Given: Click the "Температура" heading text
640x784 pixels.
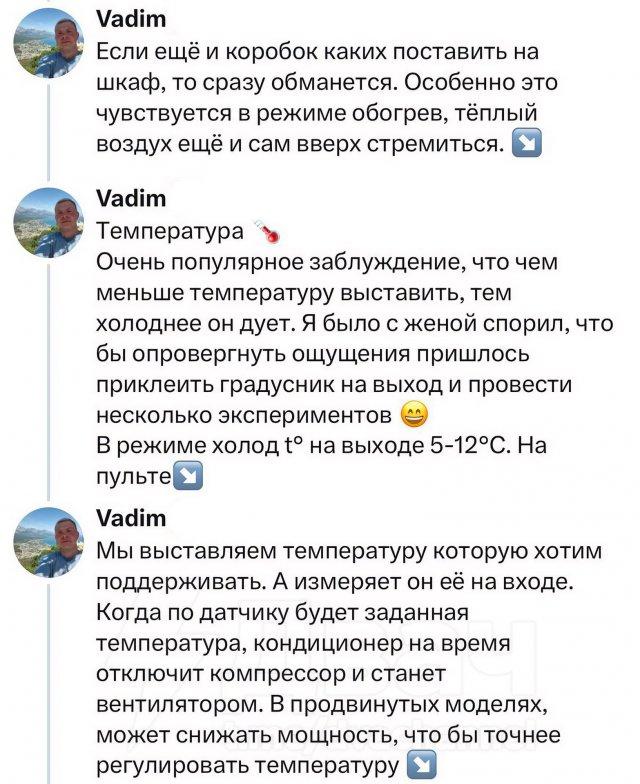Looking at the screenshot, I should [x=170, y=232].
